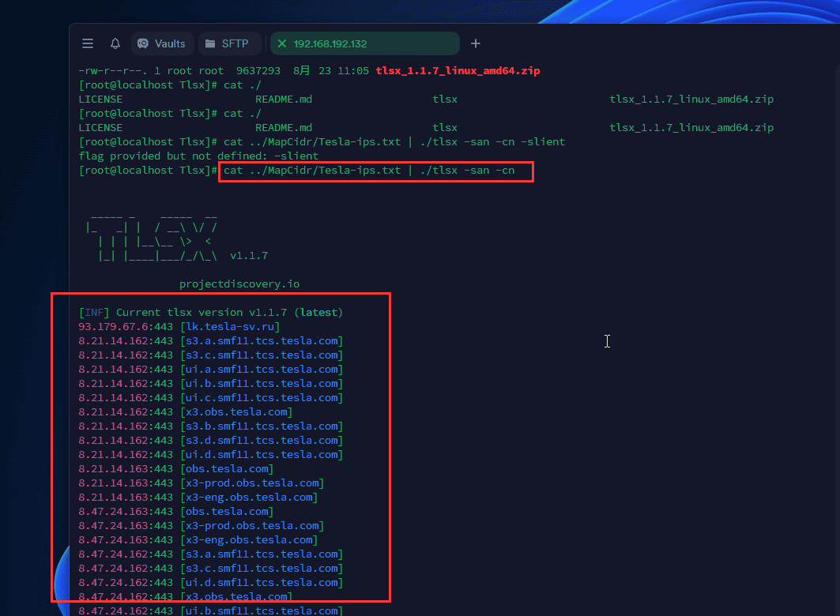
Task: Click the SFTP folder icon
Action: [210, 43]
